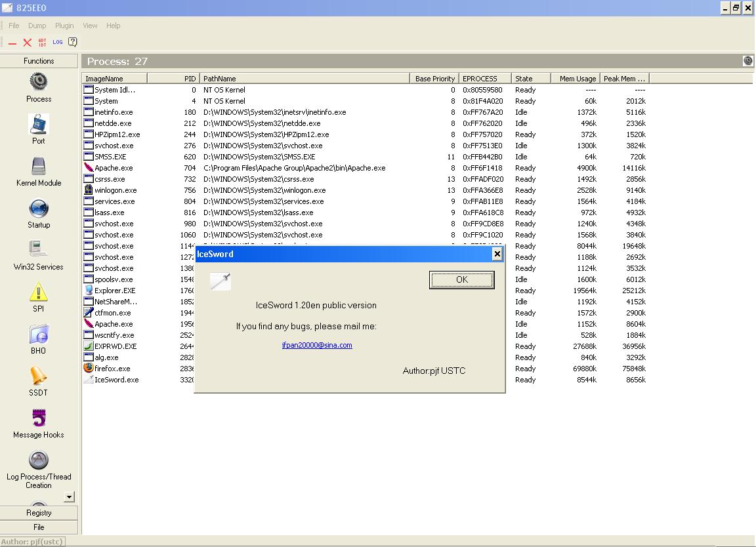Open Message Hooks in sidebar

tap(39, 418)
